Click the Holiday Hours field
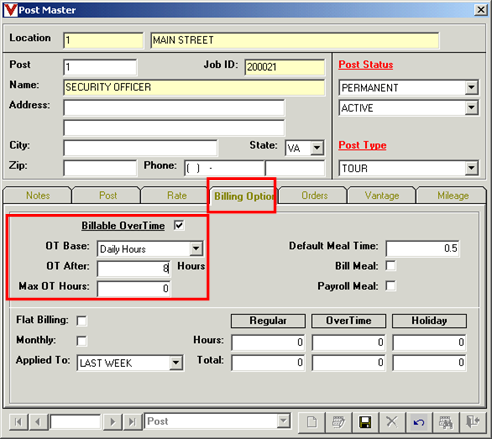Screen dimensions: 492x439 click(429, 342)
